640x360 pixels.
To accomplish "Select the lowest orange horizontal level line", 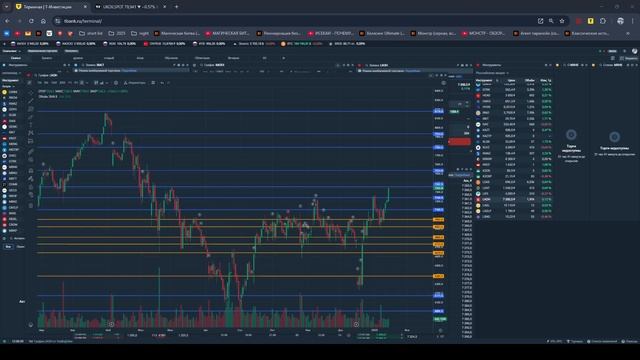I will tap(235, 276).
